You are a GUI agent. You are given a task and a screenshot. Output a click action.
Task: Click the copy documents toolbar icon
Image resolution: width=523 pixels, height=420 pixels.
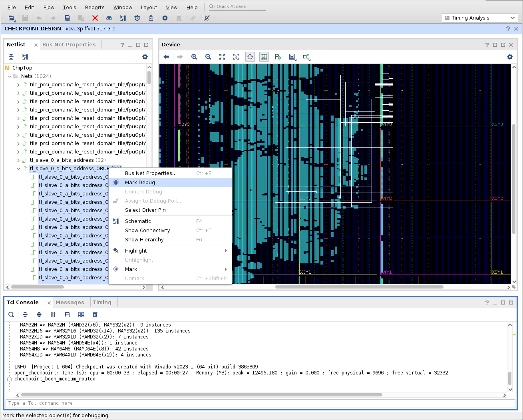67,18
